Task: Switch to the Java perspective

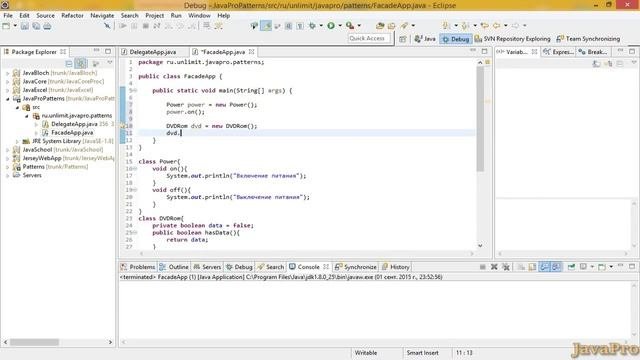Action: click(x=425, y=39)
